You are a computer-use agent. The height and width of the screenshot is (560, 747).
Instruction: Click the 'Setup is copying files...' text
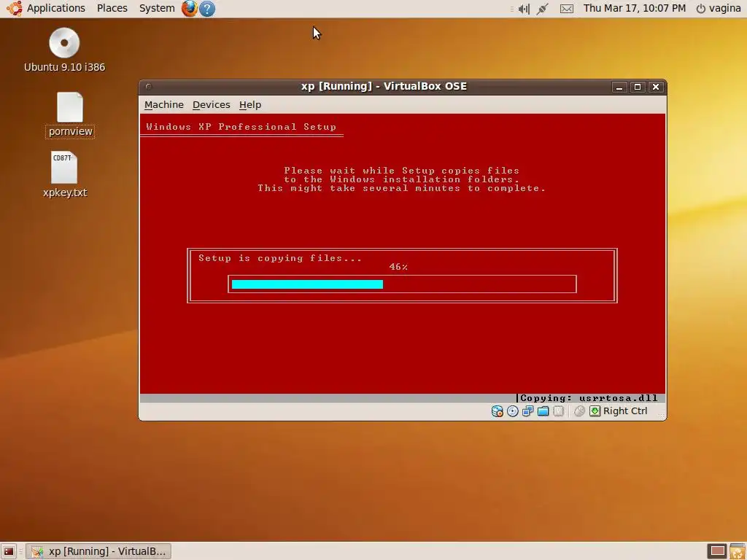(280, 258)
